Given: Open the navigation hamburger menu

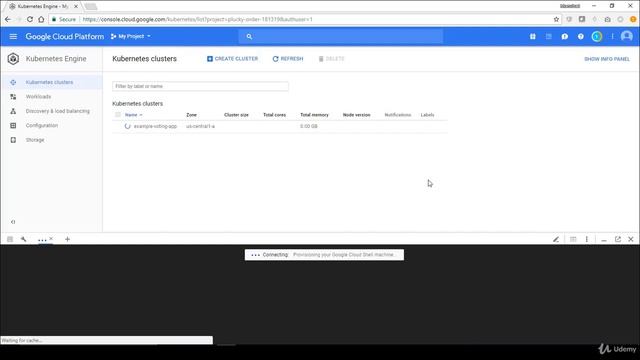Looking at the screenshot, I should pos(13,36).
